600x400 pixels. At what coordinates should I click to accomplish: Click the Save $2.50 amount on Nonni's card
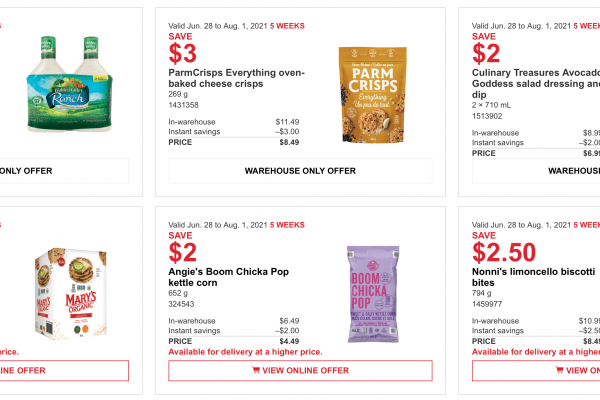[x=504, y=253]
